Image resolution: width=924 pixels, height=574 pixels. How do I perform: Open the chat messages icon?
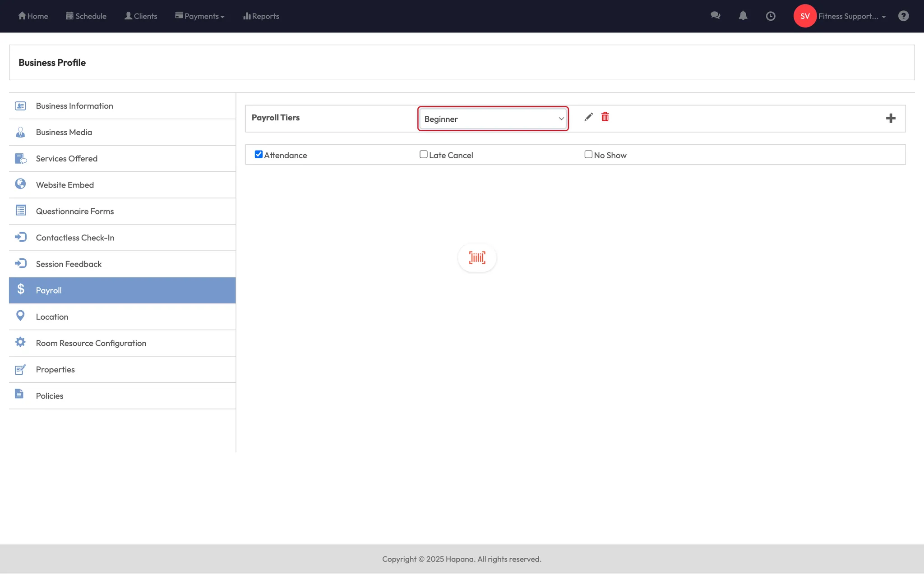[715, 16]
